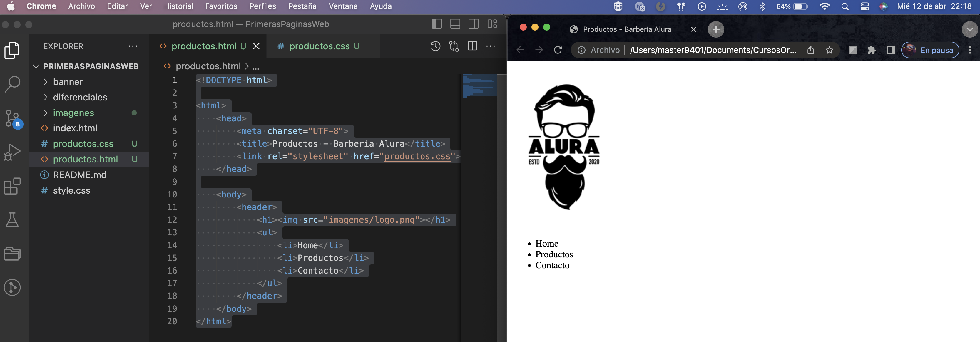Open the Project Manager folder view

[x=12, y=253]
